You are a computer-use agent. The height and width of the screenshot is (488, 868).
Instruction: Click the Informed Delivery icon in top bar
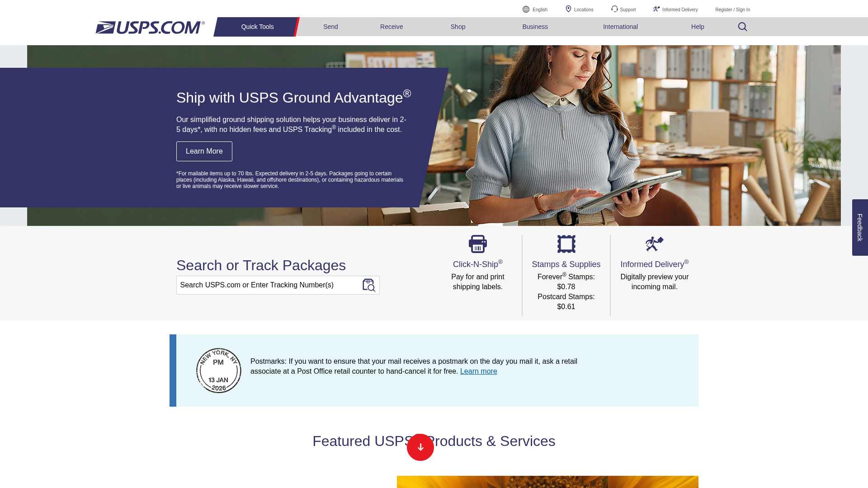pos(656,9)
